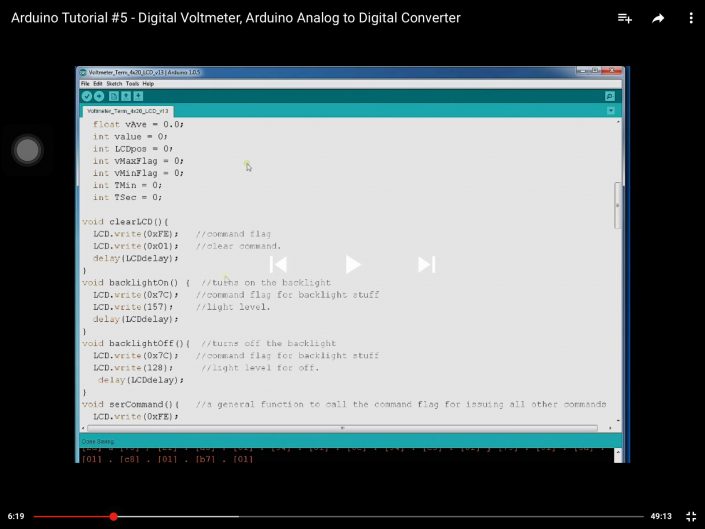
Task: Click the 'int TSec = 0;' line
Action: (127, 197)
